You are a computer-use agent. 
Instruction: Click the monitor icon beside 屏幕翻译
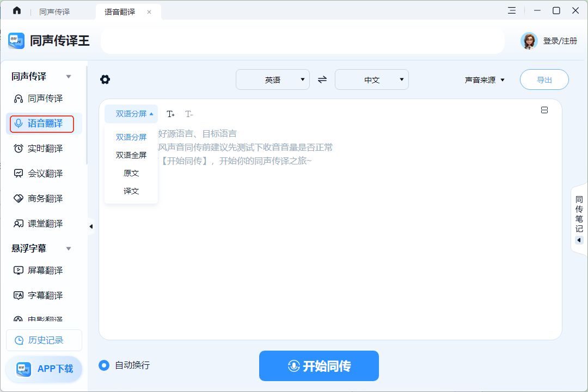click(19, 271)
